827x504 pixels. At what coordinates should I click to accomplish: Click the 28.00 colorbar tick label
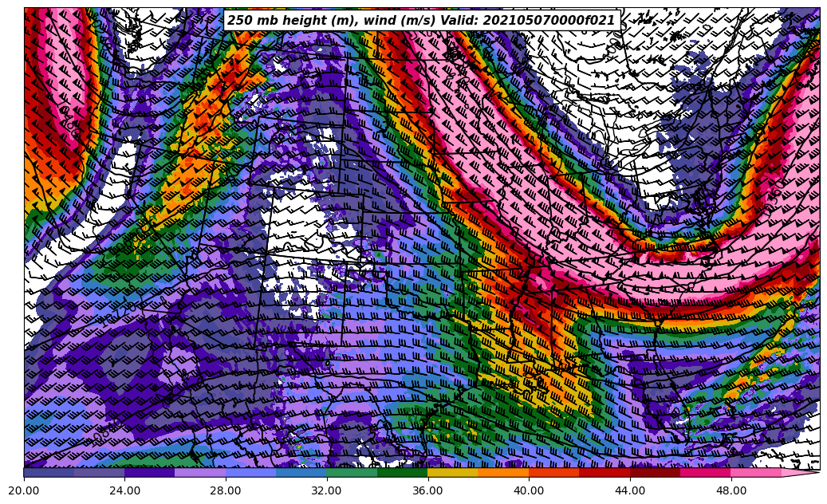pyautogui.click(x=226, y=490)
